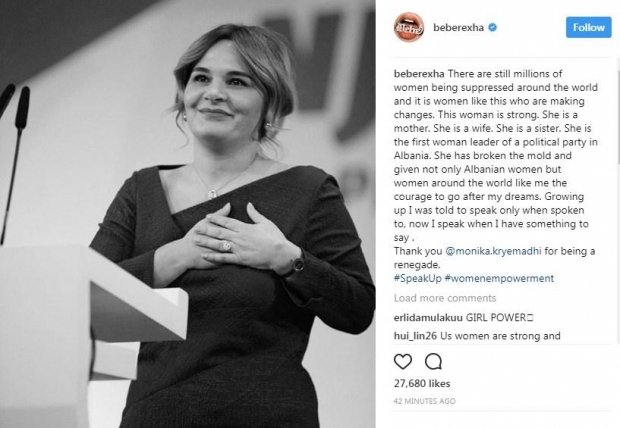Open erlidamulakuu commenter profile
Screen dimensions: 620x428
click(428, 317)
